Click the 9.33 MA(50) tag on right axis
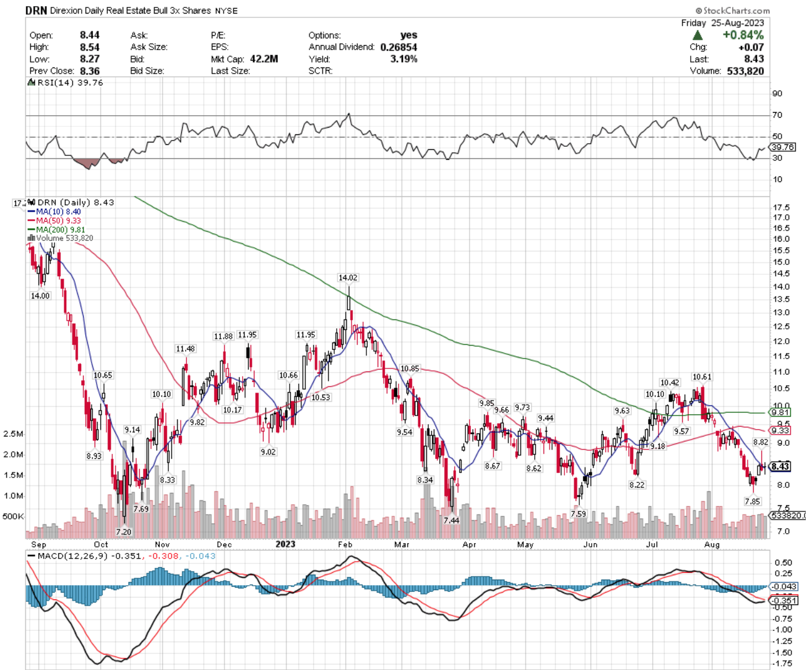This screenshot has width=812, height=670. point(780,430)
